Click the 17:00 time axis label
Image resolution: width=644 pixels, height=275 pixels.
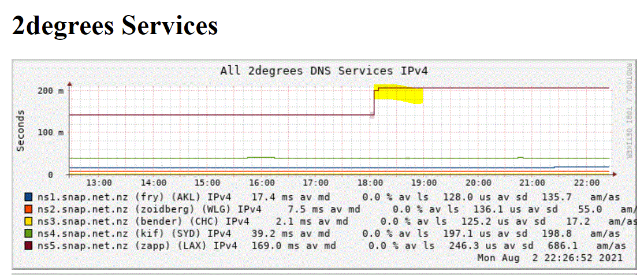click(x=316, y=183)
